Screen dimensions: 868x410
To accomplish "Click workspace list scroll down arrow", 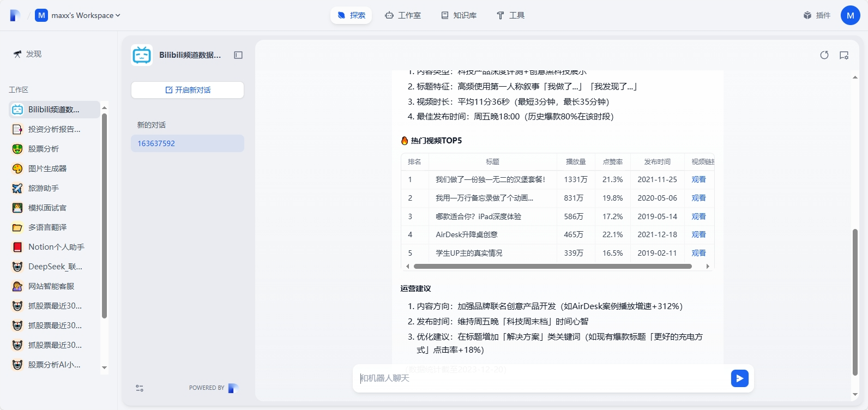I will pos(104,368).
